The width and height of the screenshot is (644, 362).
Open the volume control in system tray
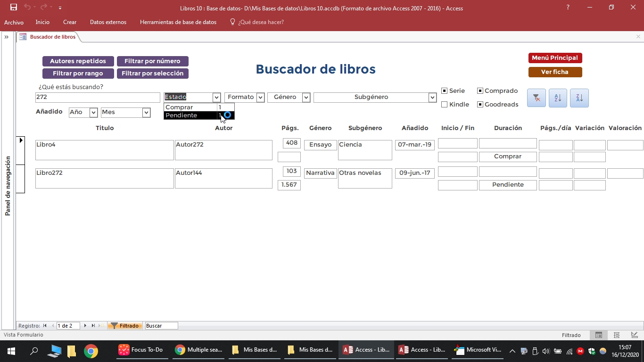(546, 351)
